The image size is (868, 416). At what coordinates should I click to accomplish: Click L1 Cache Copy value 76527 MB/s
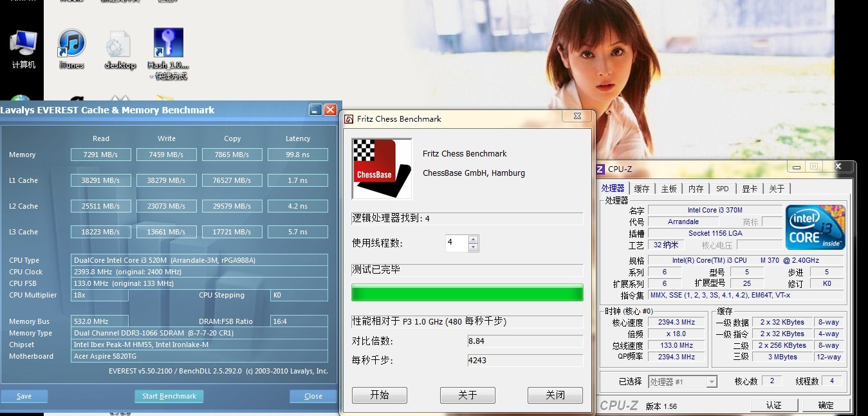coord(232,180)
